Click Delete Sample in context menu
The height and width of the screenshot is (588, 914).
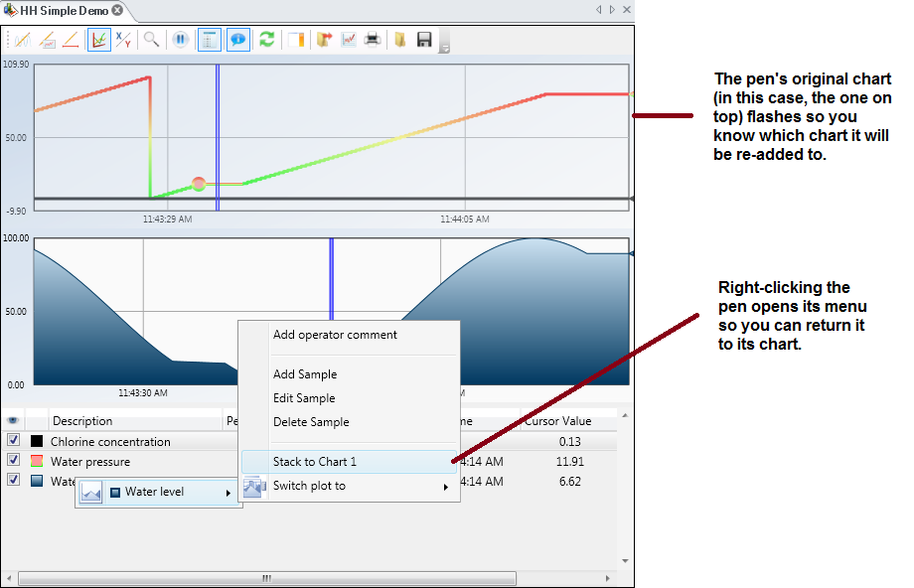310,422
